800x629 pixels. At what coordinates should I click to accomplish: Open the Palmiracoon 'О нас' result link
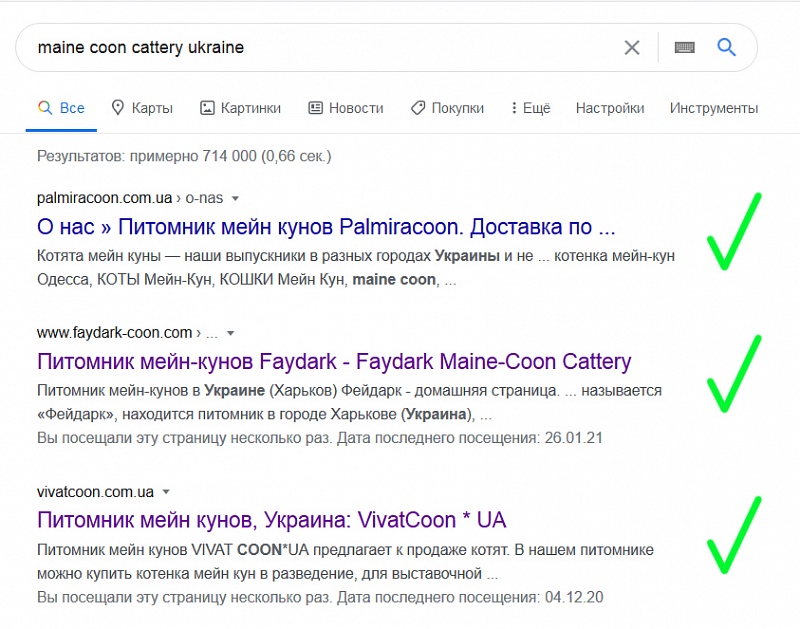[326, 227]
